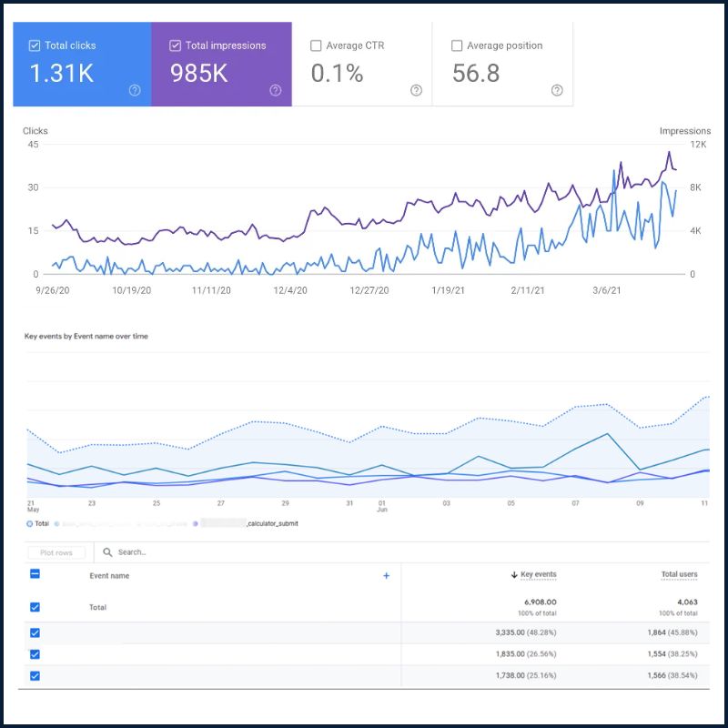Uncheck the Total row checkbox
728x728 pixels.
(x=35, y=607)
